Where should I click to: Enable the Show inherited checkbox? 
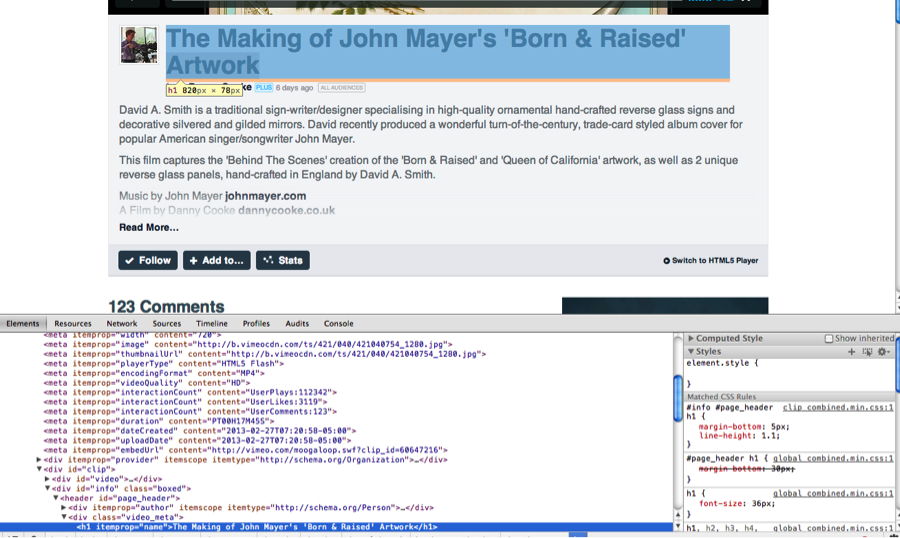(x=829, y=339)
